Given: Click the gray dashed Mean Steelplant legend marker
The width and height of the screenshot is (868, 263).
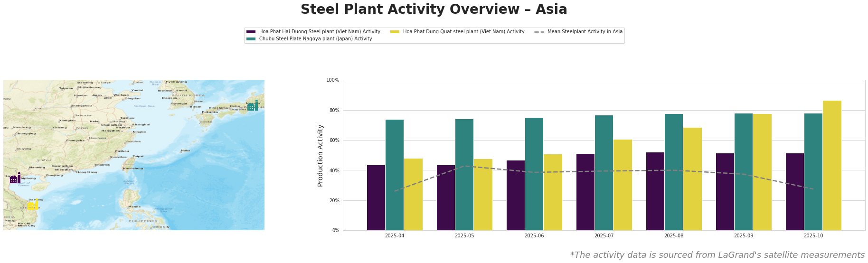Looking at the screenshot, I should point(538,32).
